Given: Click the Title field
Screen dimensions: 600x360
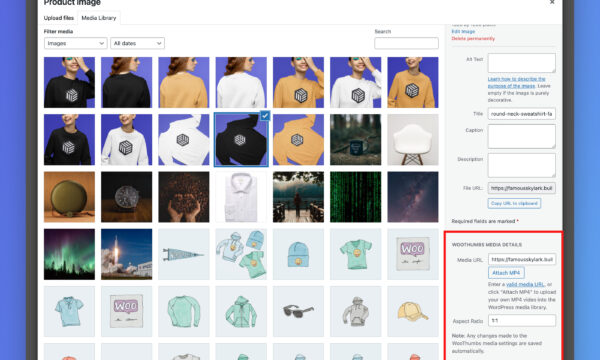Looking at the screenshot, I should click(x=522, y=114).
